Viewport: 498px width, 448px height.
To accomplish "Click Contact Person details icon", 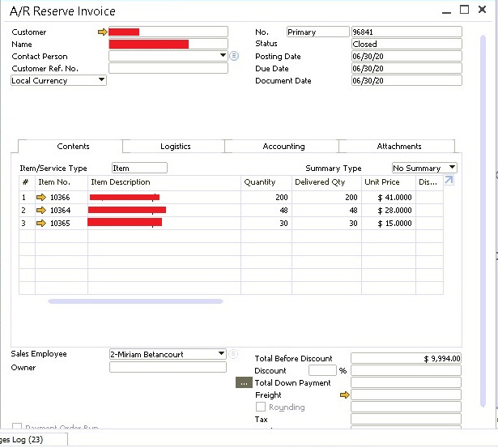I will (x=234, y=57).
